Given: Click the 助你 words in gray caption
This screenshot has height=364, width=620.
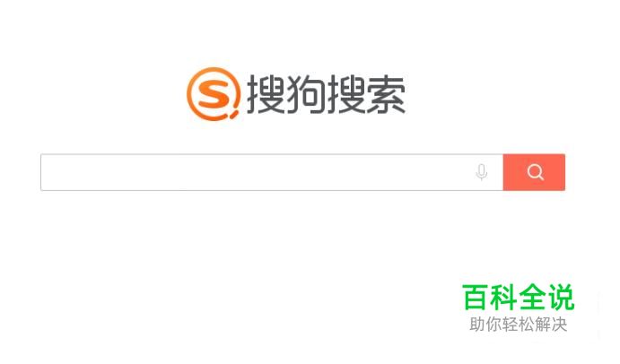Looking at the screenshot, I should (485, 325).
